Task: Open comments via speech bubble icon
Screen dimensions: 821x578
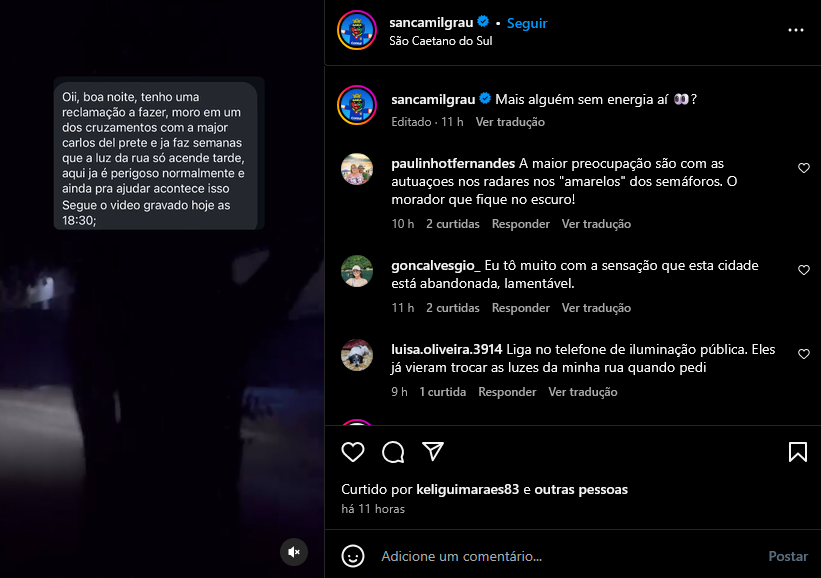Action: pos(393,452)
